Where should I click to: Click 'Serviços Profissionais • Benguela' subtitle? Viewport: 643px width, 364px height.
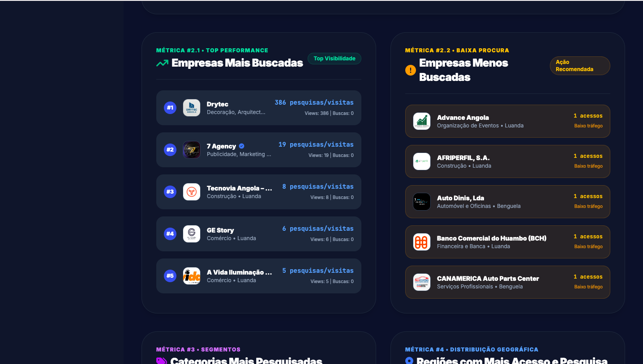coord(480,287)
